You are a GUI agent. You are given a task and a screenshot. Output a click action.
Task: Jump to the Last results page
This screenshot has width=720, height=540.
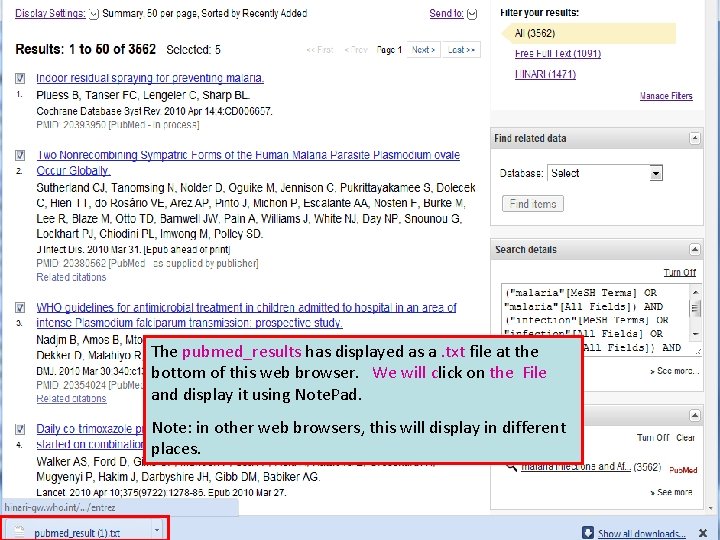click(x=461, y=50)
